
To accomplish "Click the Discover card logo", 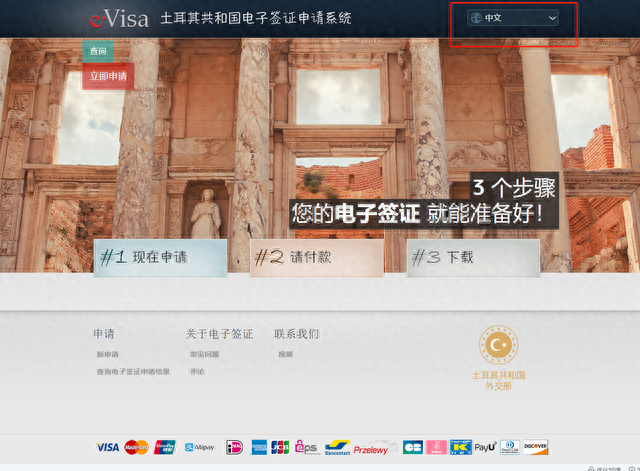I will 536,447.
